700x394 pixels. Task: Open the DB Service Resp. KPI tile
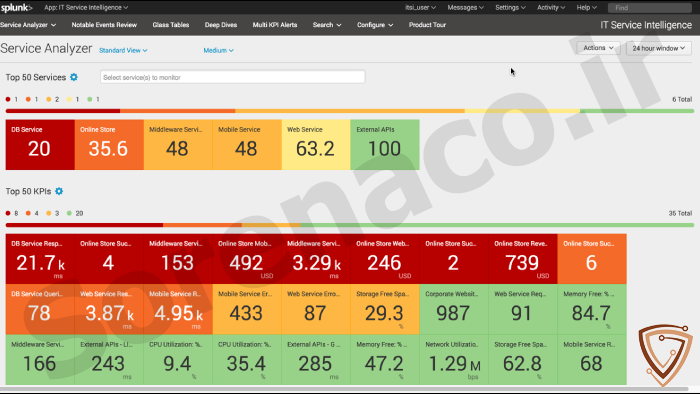40,259
